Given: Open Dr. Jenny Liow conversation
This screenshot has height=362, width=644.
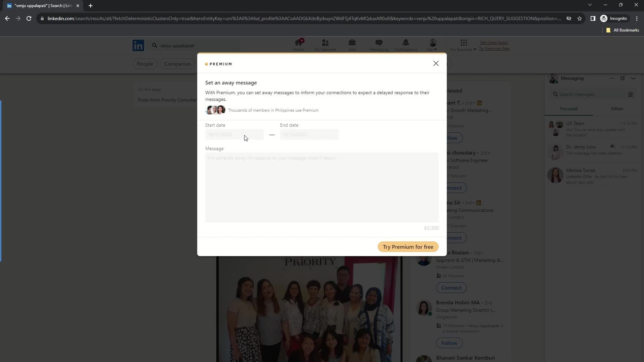Looking at the screenshot, I should click(x=592, y=152).
